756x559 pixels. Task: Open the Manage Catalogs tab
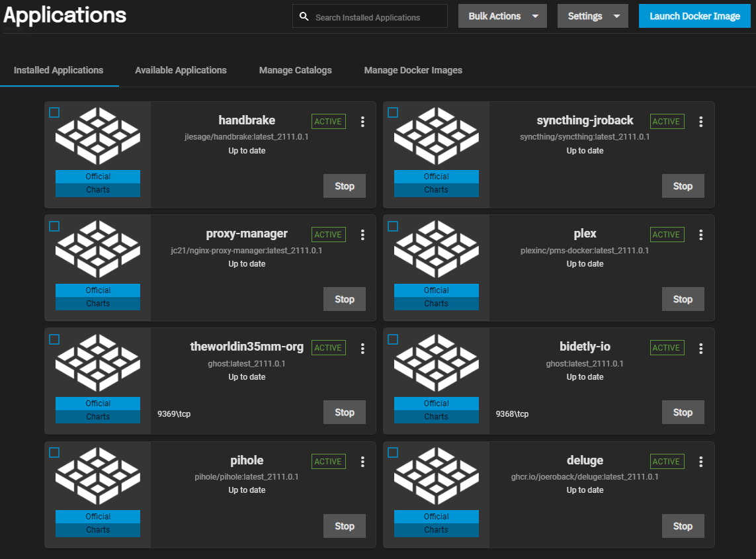(x=296, y=70)
